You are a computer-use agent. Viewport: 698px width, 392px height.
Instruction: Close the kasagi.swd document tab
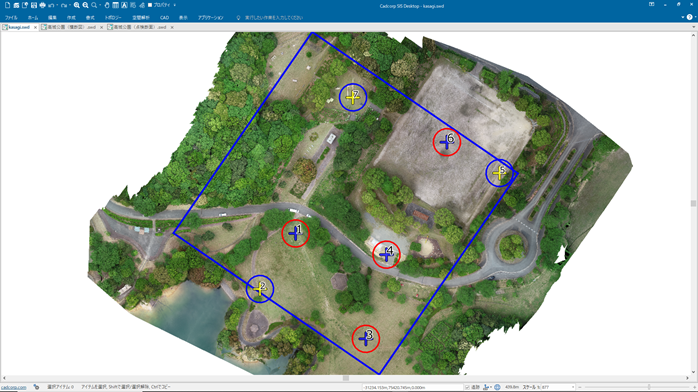pos(36,27)
